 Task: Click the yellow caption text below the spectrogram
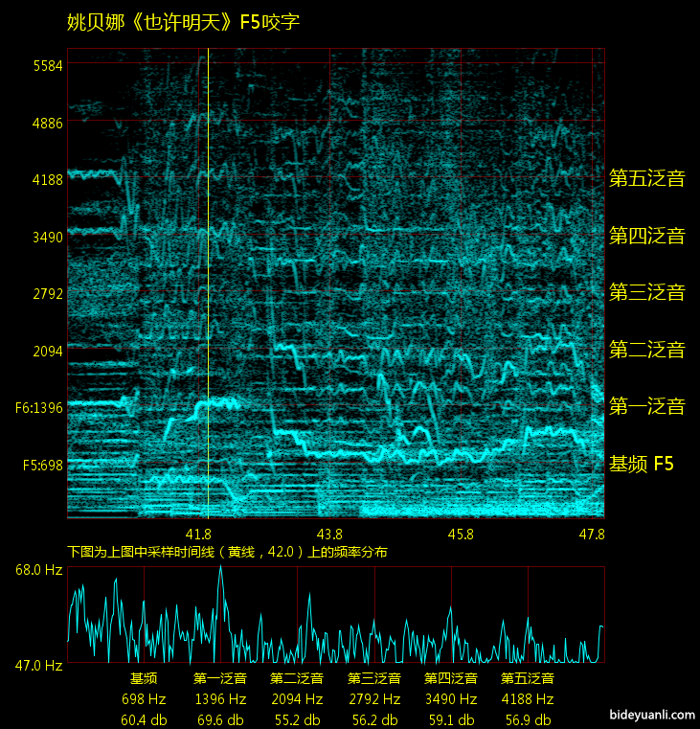pyautogui.click(x=227, y=552)
